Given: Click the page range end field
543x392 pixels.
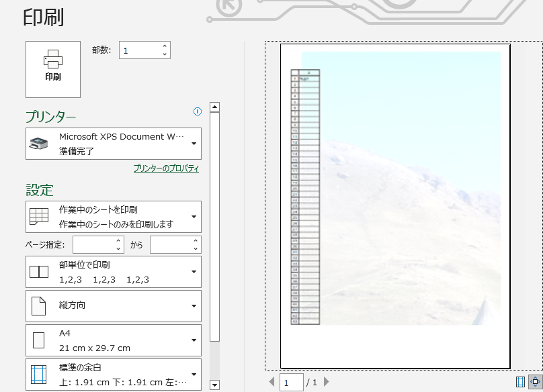Looking at the screenshot, I should tap(171, 245).
